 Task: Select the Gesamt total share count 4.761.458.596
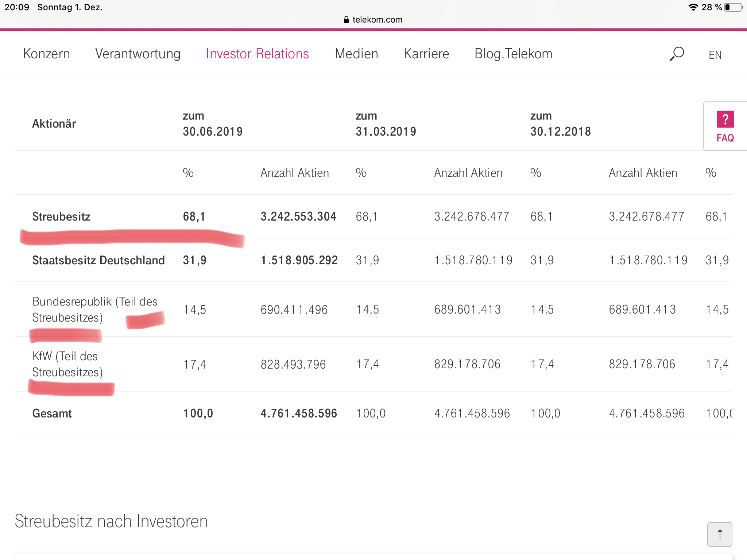pyautogui.click(x=298, y=413)
